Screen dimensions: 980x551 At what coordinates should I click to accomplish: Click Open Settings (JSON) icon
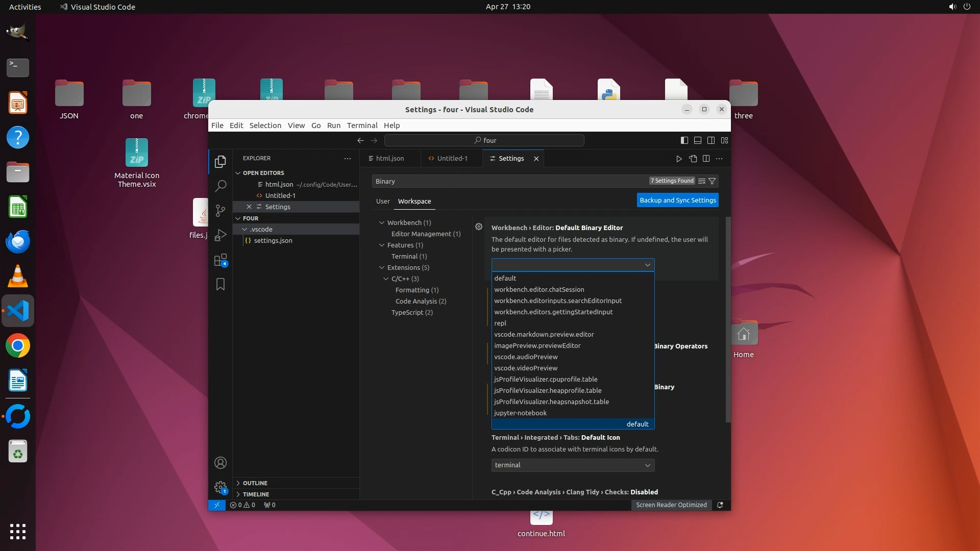693,159
